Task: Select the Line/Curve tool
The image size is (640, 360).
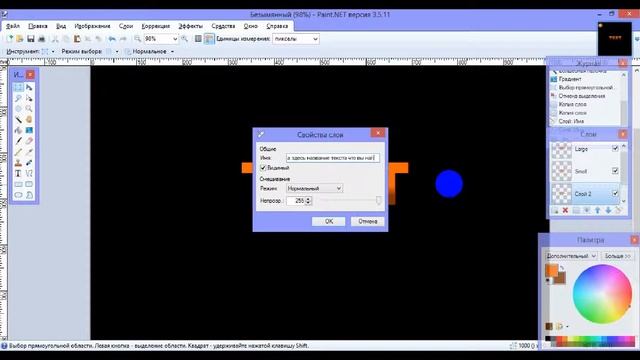Action: pyautogui.click(x=29, y=173)
